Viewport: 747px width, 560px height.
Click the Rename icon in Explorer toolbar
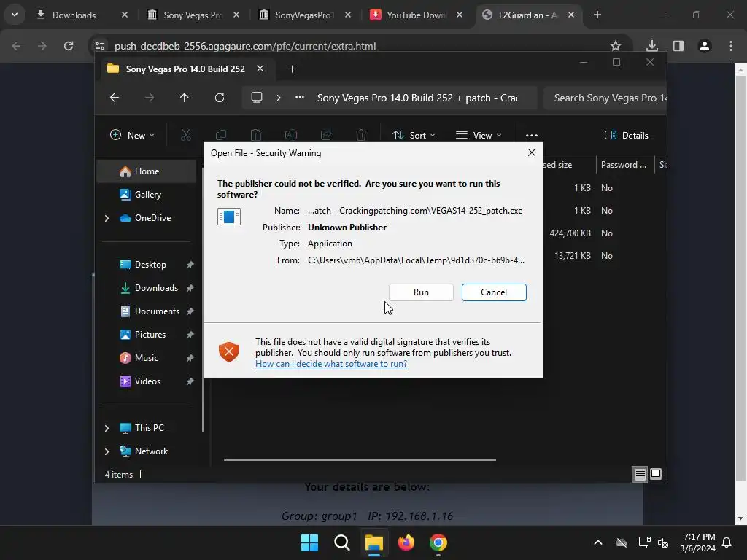(291, 135)
